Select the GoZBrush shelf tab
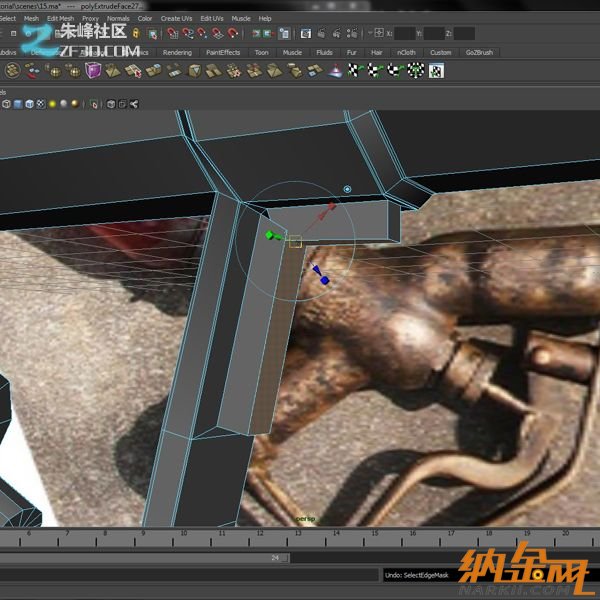Viewport: 600px width, 600px height. click(x=479, y=52)
